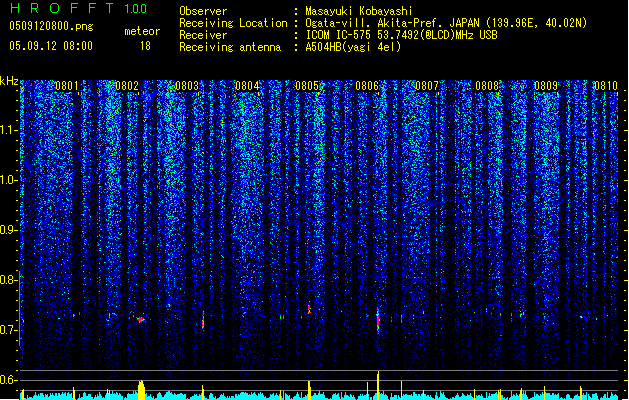Click the 0.9 frequency axis label

9,230
